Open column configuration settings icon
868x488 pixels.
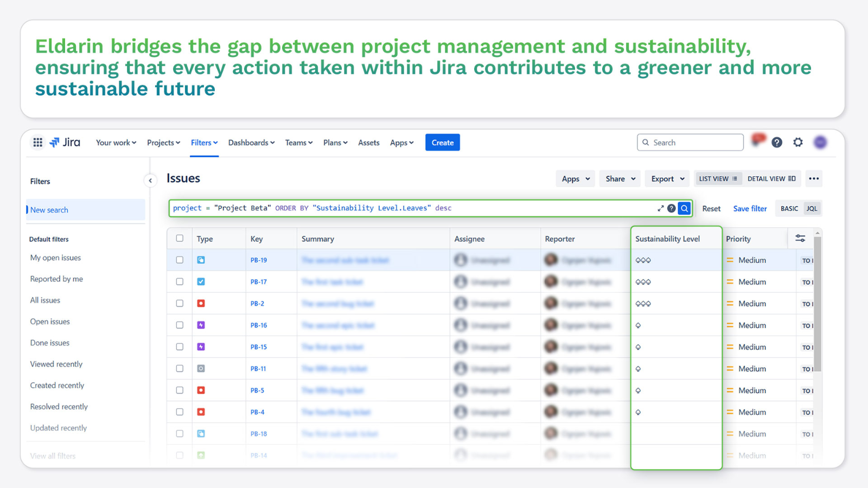800,239
